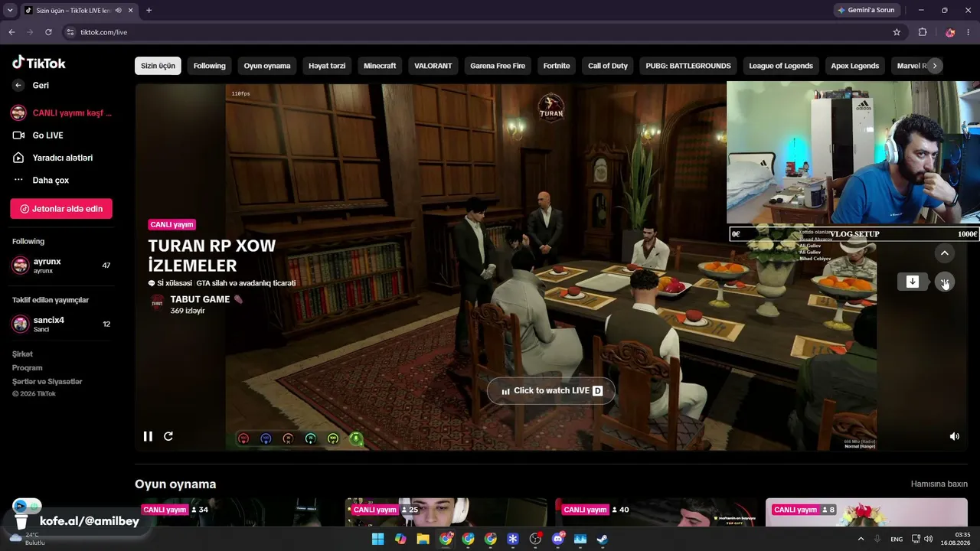The height and width of the screenshot is (551, 980).
Task: Reload the browser page
Action: pyautogui.click(x=48, y=32)
